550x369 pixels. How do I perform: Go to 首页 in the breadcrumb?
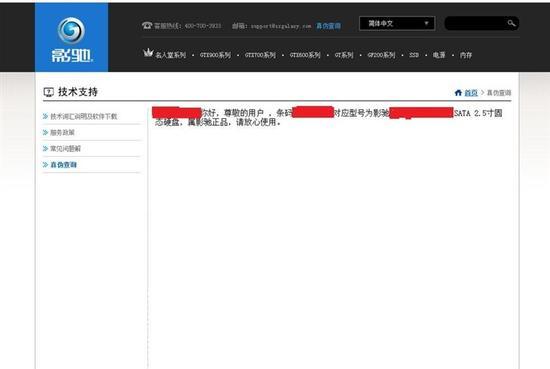tap(471, 93)
